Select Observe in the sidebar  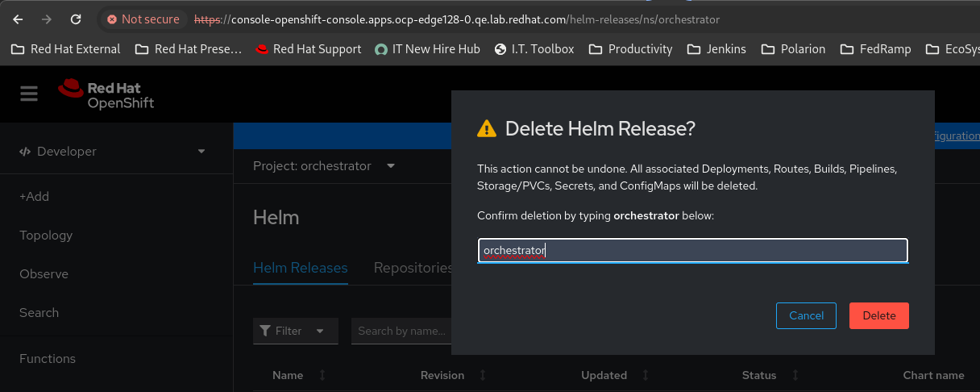[x=44, y=274]
